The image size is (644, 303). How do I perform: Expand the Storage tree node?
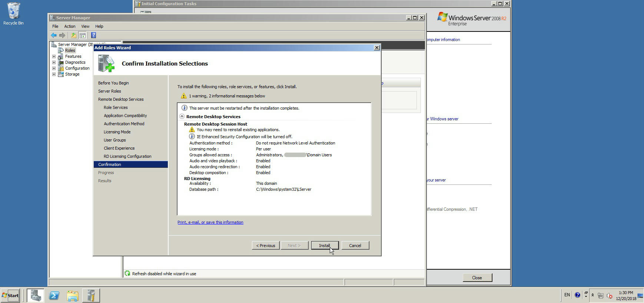(54, 74)
